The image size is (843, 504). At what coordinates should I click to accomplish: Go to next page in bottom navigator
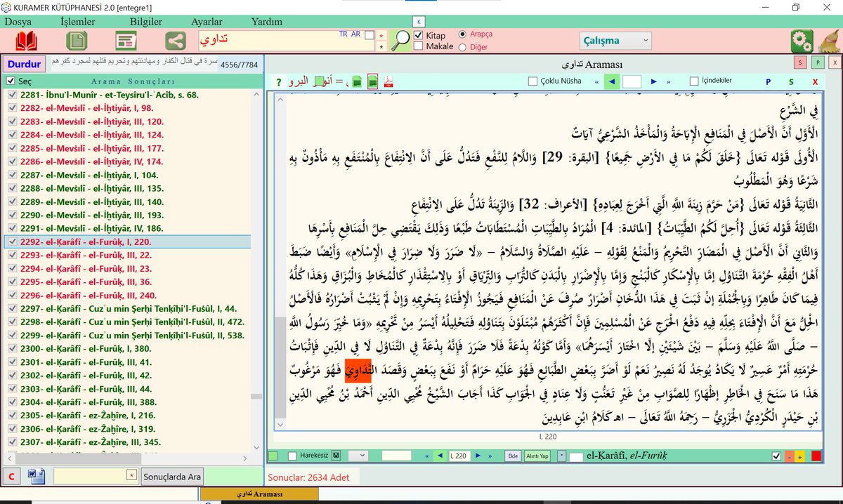tap(478, 456)
